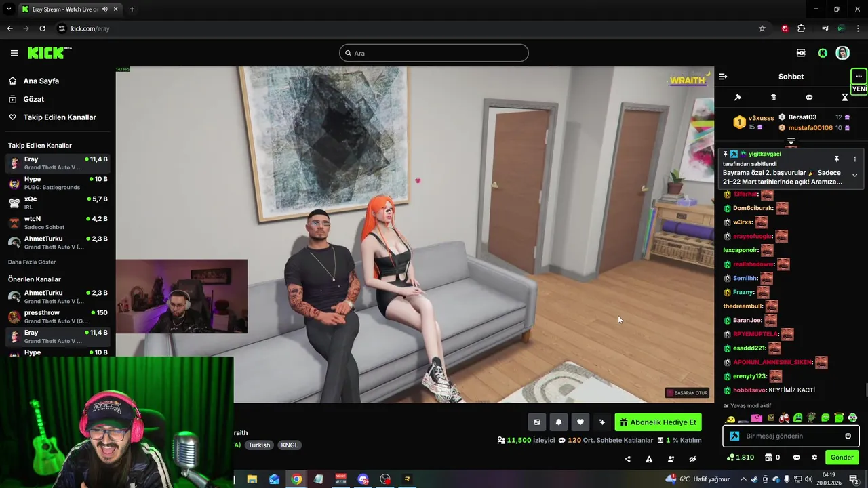Click Abonelik Hediye Et button
Screen dimensions: 868x488
click(x=658, y=422)
